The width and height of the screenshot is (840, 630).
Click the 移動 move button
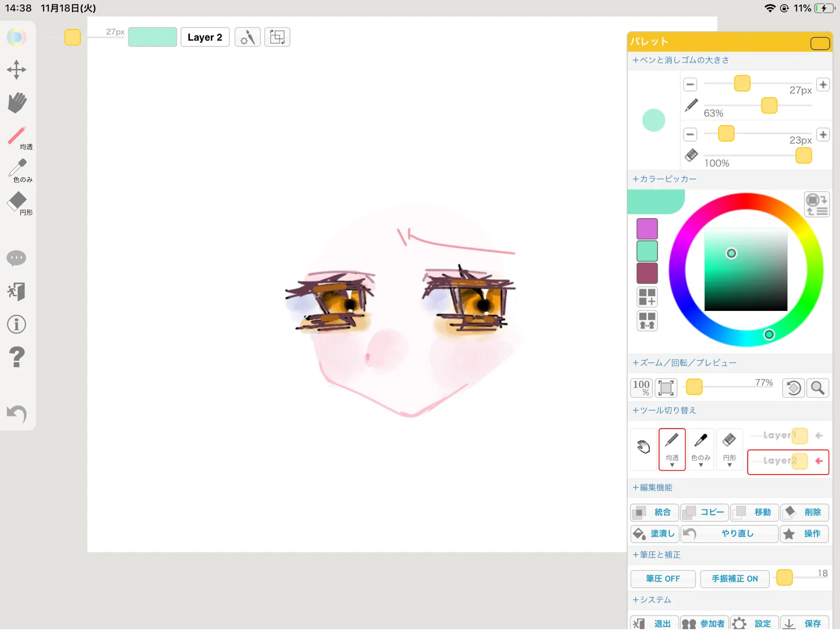(x=755, y=512)
